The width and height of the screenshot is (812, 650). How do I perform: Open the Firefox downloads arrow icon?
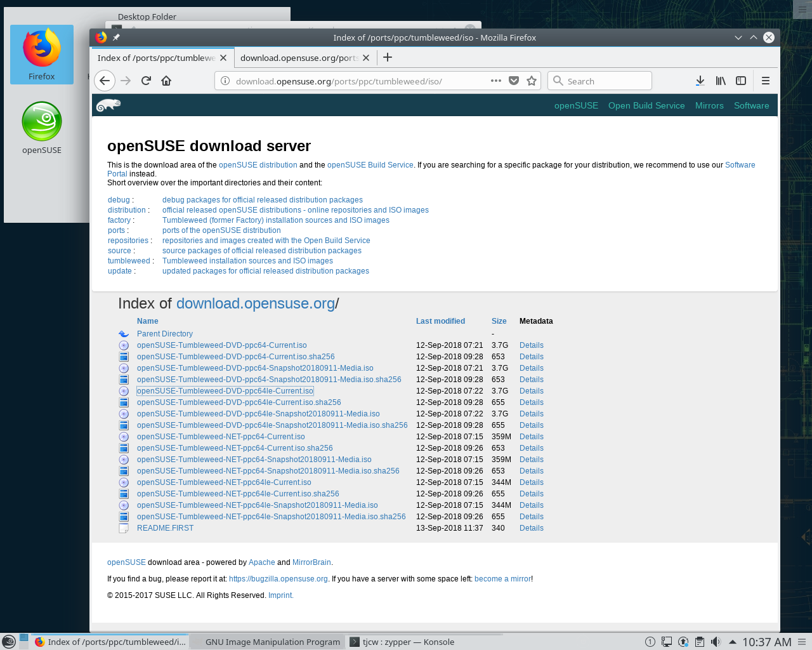click(700, 81)
